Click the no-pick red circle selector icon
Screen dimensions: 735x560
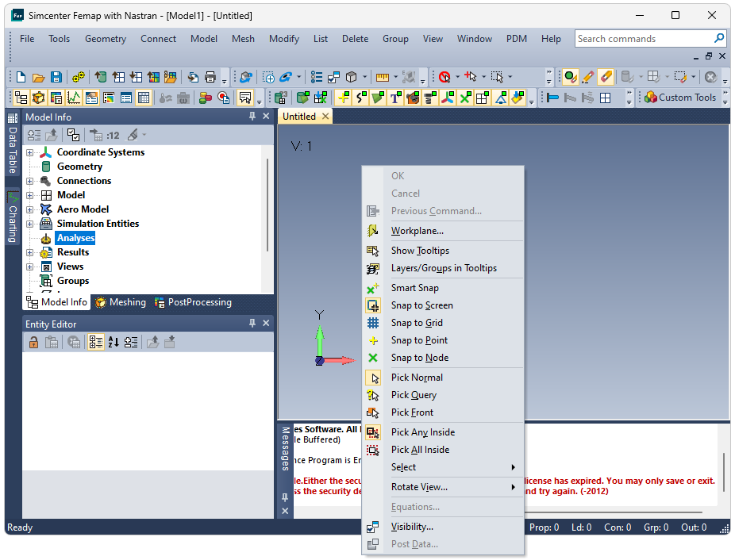(x=444, y=77)
